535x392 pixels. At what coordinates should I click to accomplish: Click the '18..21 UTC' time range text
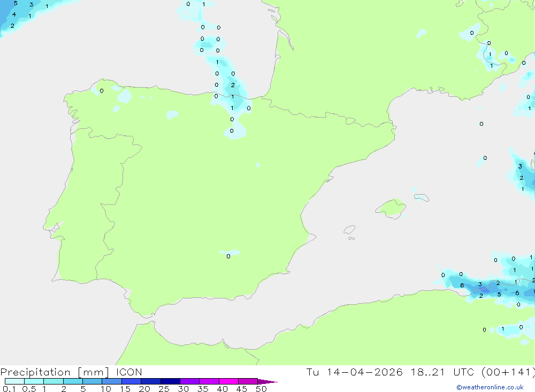tap(442, 372)
